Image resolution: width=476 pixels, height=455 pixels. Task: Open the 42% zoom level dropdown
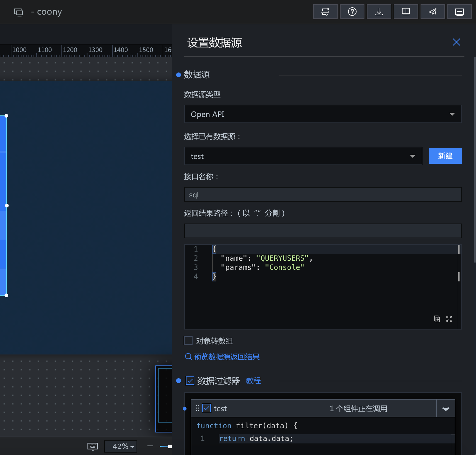[121, 446]
